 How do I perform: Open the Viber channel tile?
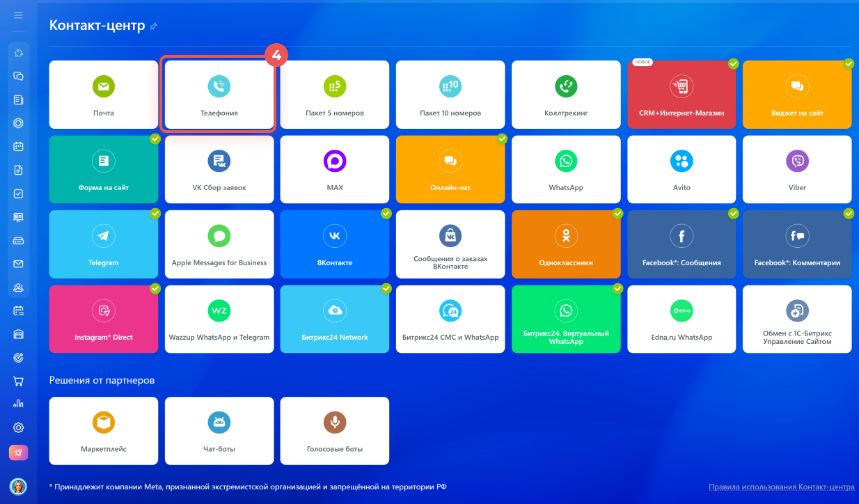pos(797,169)
